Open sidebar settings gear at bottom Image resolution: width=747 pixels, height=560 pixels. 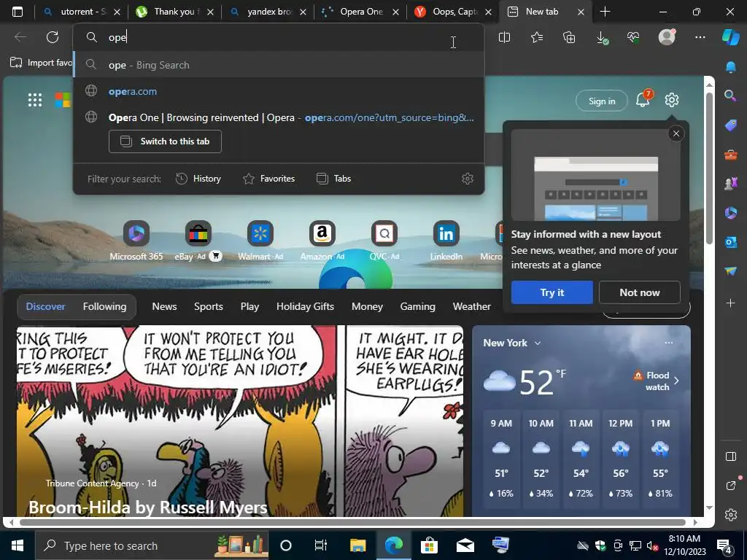(731, 516)
